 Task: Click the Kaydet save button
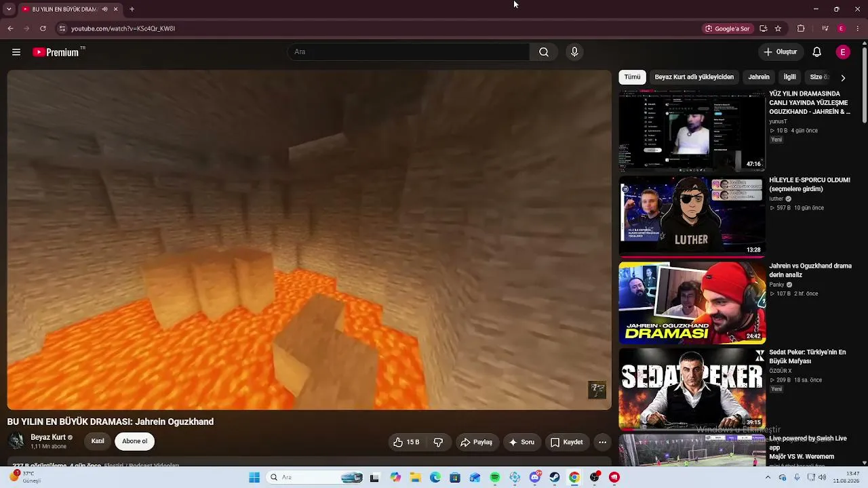pyautogui.click(x=566, y=442)
